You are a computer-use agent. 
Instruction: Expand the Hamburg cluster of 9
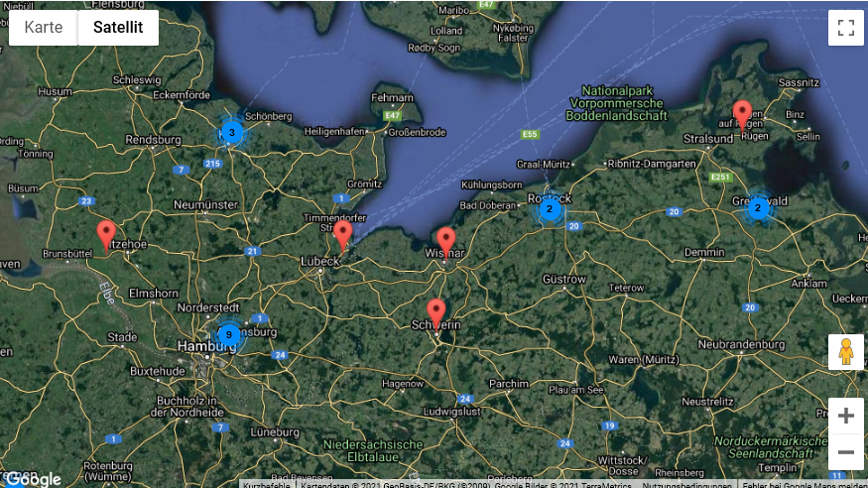pyautogui.click(x=229, y=336)
